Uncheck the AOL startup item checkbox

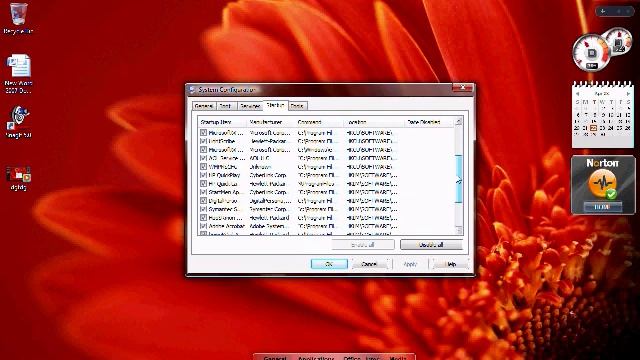pyautogui.click(x=203, y=158)
